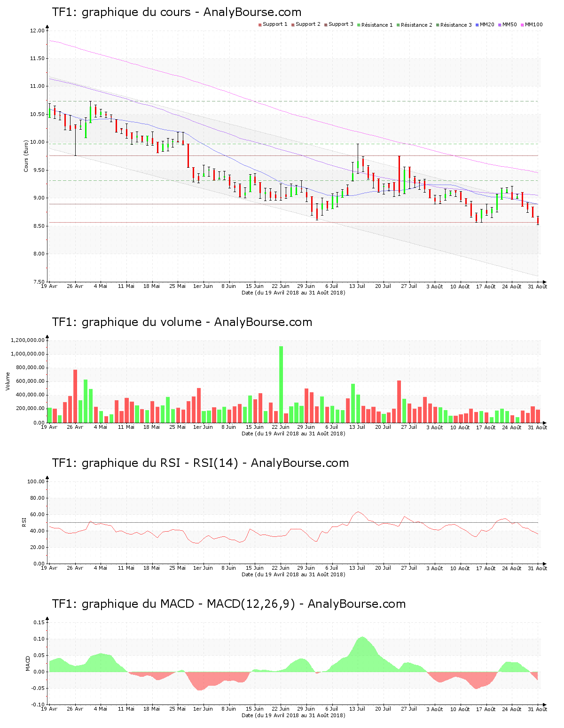Image resolution: width=564 pixels, height=728 pixels.
Task: Select the MM50 legend entry
Action: [509, 24]
